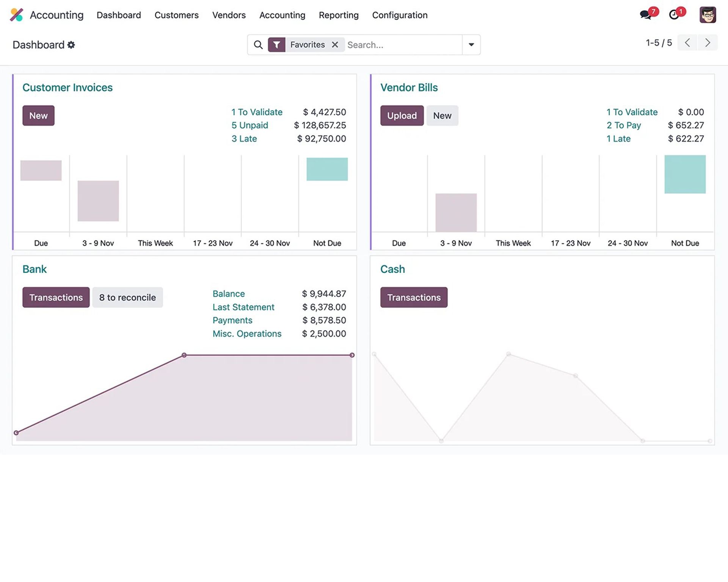Go to next page with right arrow
The image size is (728, 582).
click(708, 42)
